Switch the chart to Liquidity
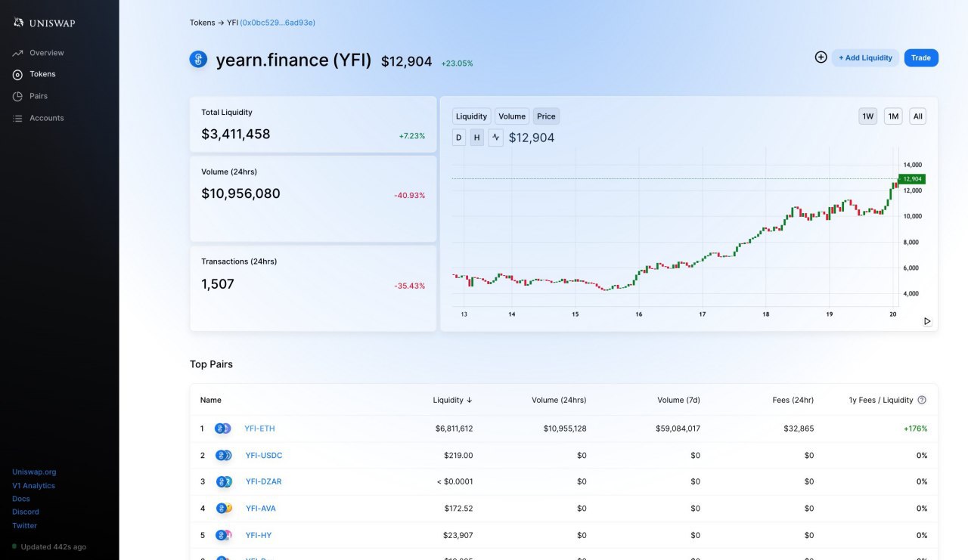 (472, 116)
